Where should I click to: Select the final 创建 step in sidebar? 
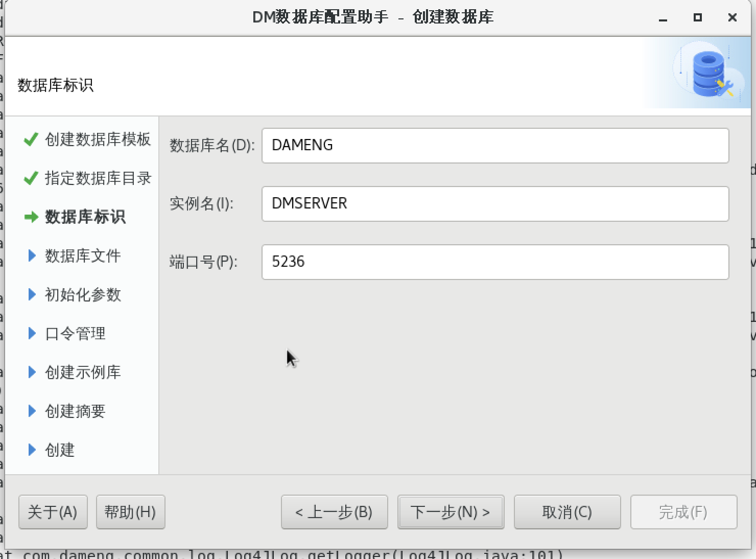60,450
